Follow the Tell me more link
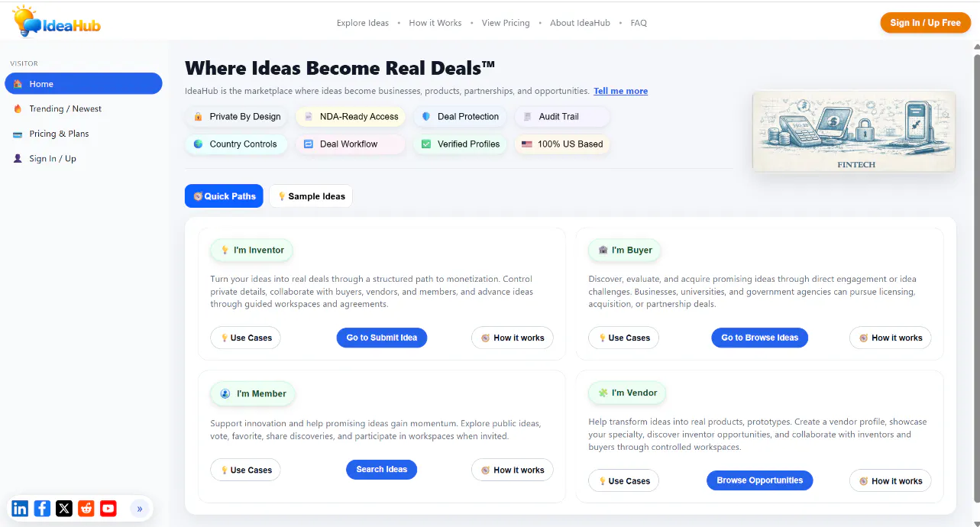This screenshot has height=527, width=980. click(x=621, y=91)
